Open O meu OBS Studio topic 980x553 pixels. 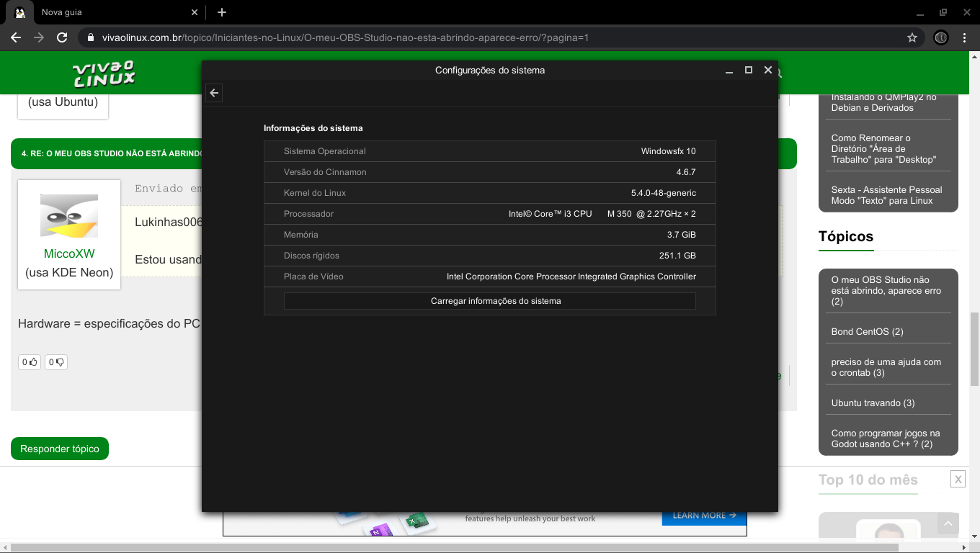coord(886,290)
